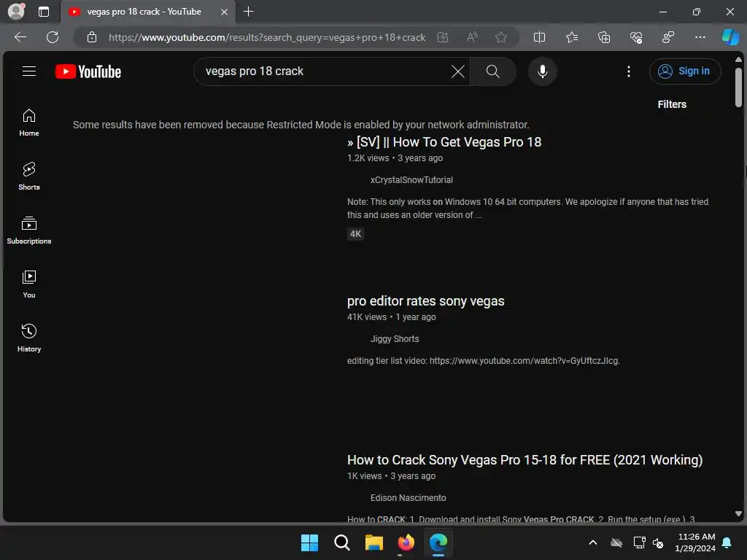Open Edge Settings and more menu
The image size is (747, 560).
point(700,37)
